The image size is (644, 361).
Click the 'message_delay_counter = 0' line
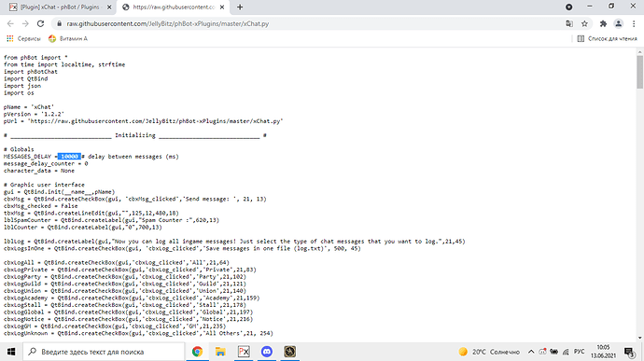point(46,163)
